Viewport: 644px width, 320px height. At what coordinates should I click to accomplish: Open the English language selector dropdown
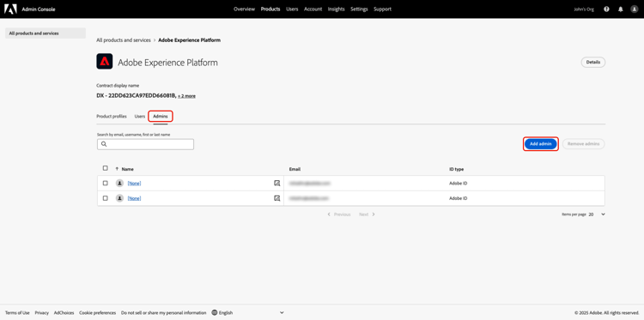pyautogui.click(x=247, y=312)
